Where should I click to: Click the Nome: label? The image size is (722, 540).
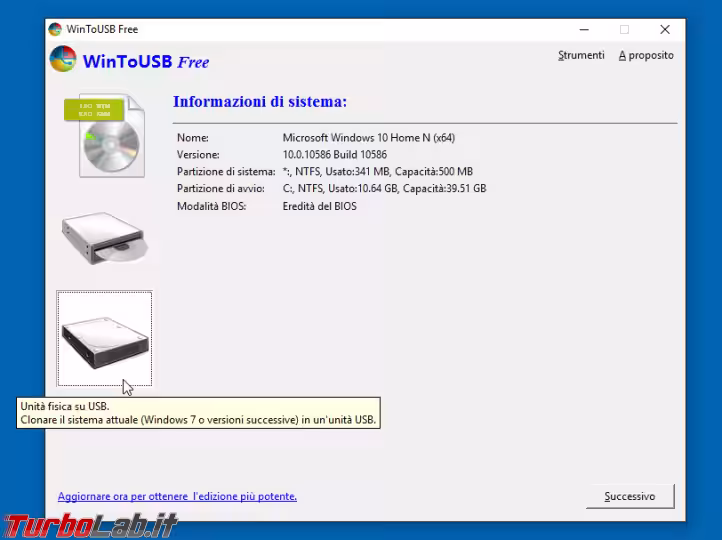pyautogui.click(x=192, y=138)
